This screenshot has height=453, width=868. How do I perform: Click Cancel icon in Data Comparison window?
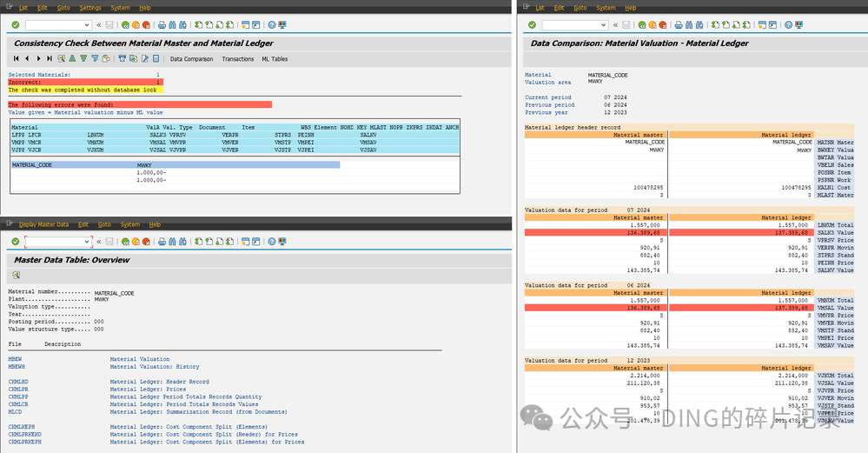[663, 25]
